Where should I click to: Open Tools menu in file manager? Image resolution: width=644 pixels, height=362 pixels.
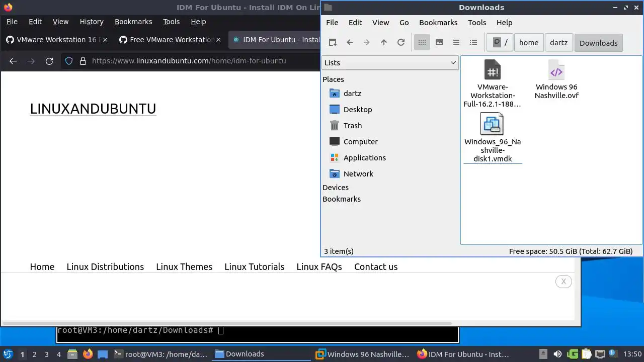click(x=477, y=23)
